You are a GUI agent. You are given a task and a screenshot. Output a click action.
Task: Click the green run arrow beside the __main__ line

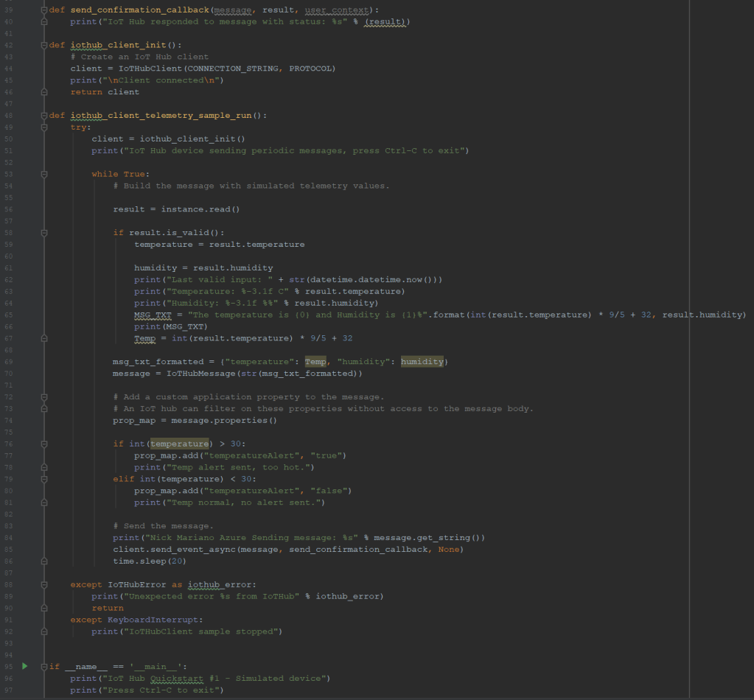pos(24,666)
